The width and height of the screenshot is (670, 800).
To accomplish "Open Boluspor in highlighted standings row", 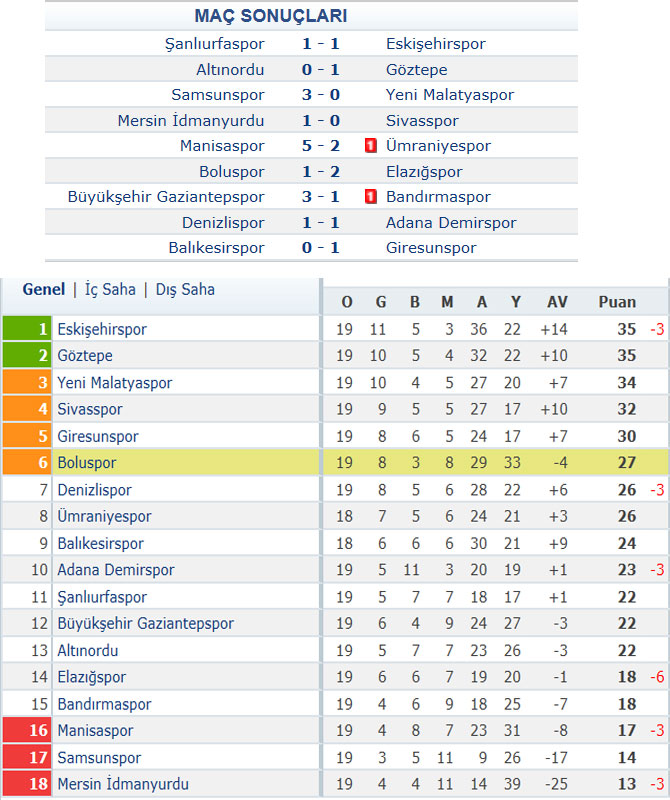I will [87, 463].
